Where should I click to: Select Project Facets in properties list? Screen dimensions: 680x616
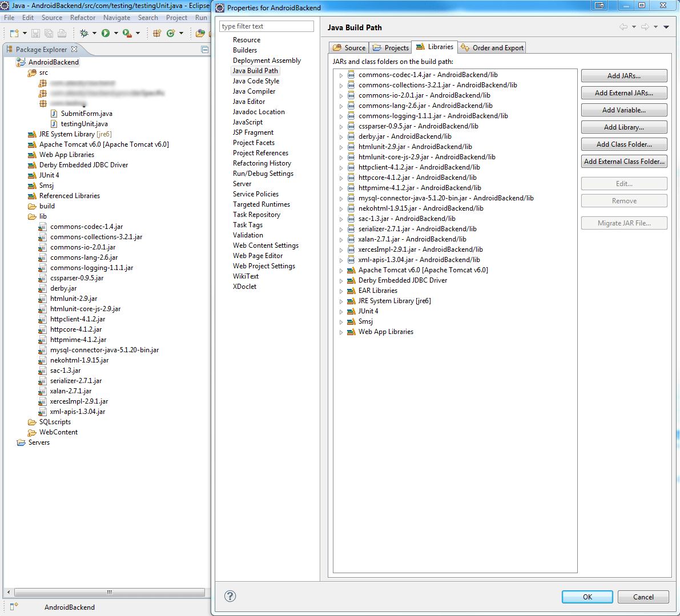254,143
